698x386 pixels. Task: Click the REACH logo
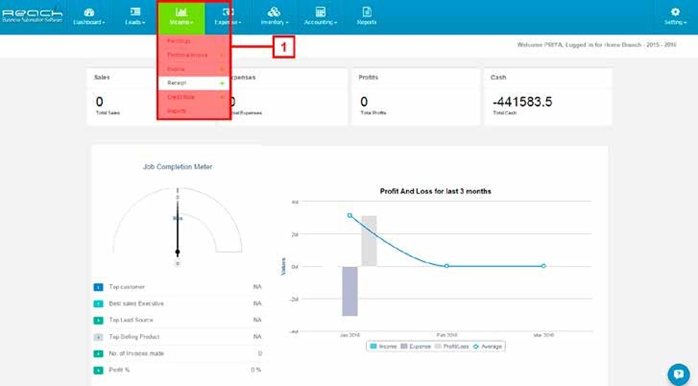[x=32, y=15]
